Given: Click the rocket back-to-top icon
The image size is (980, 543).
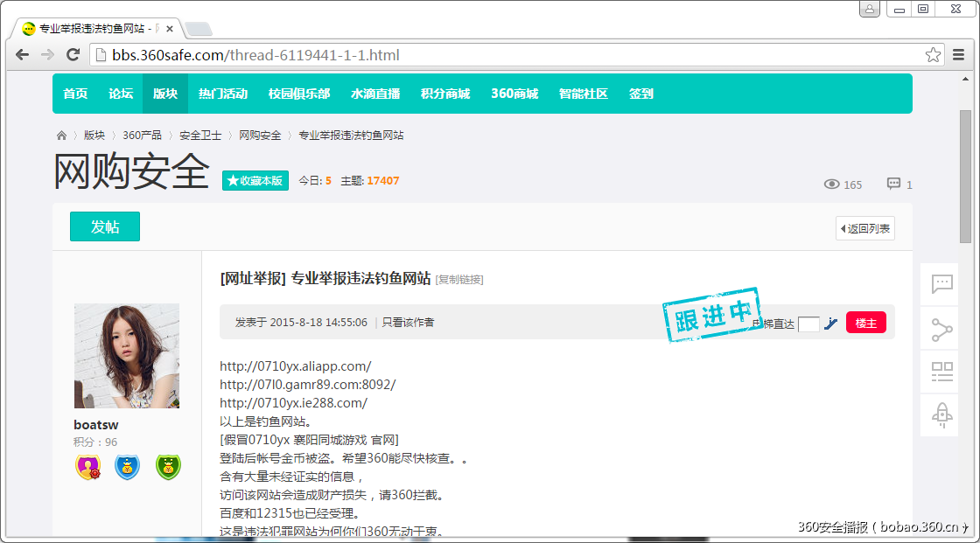Looking at the screenshot, I should (941, 416).
